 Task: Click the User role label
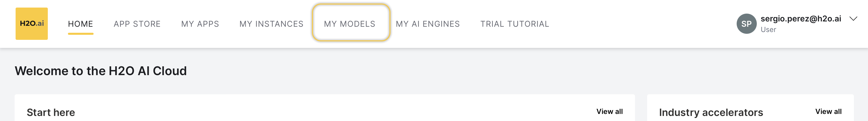click(x=768, y=30)
